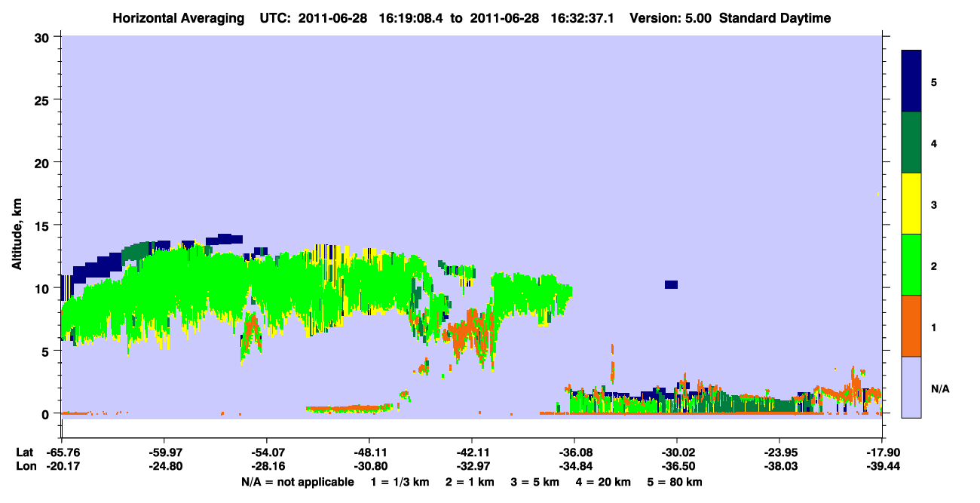Click the y-axis tick label 20
Image resolution: width=980 pixels, height=503 pixels.
point(42,162)
